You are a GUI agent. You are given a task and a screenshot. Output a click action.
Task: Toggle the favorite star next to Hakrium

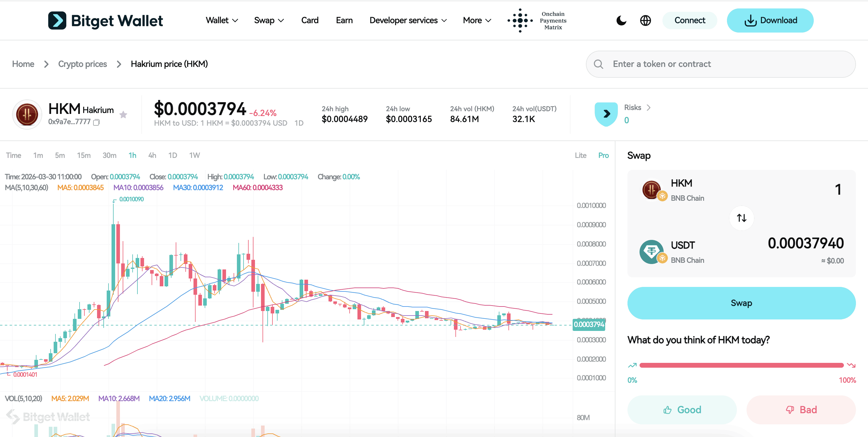click(123, 115)
